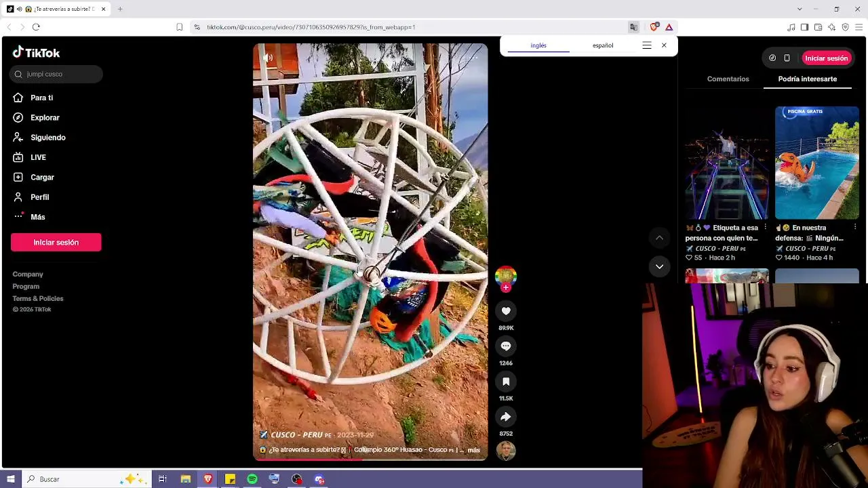868x488 pixels.
Task: Open the Brave Wallet icon
Action: pos(818,27)
